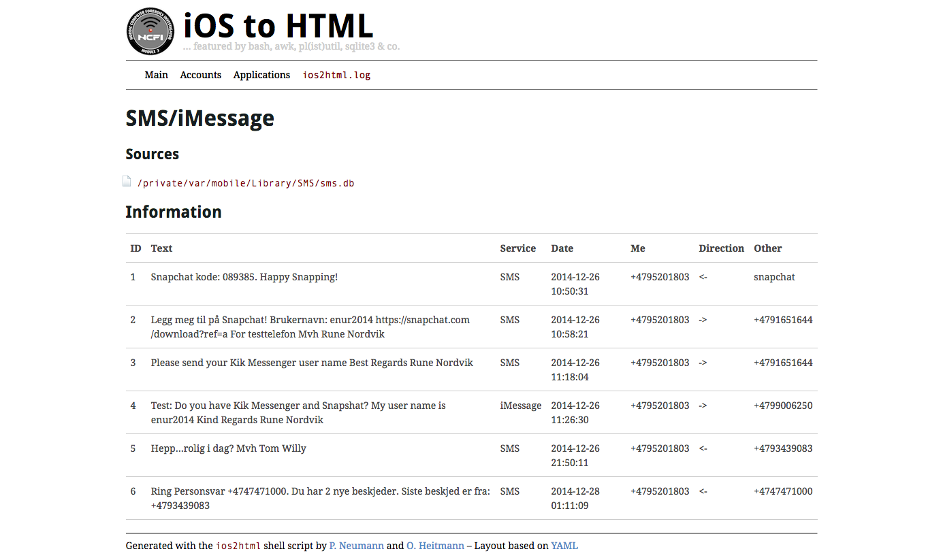Click the Service column header
Viewport: 943px width, 560px height.
click(518, 248)
